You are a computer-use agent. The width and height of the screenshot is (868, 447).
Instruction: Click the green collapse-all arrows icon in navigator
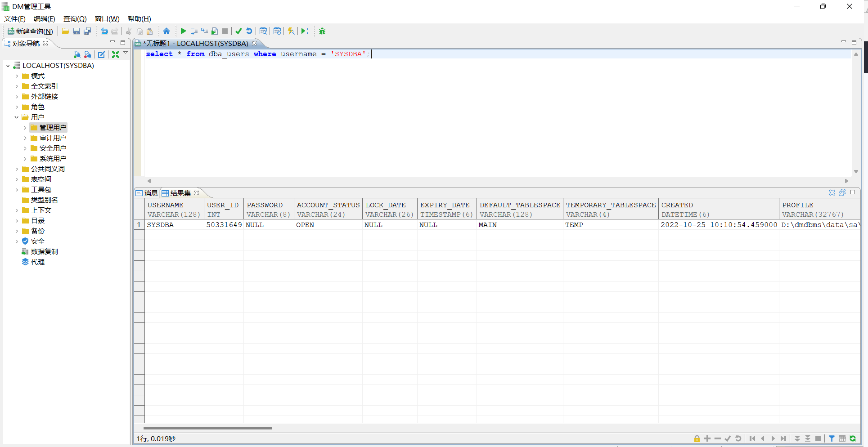116,54
